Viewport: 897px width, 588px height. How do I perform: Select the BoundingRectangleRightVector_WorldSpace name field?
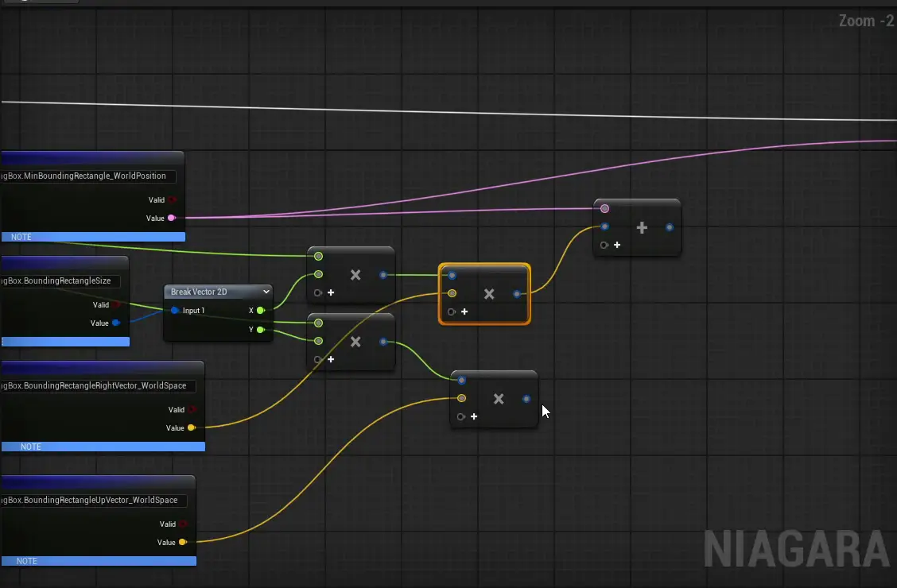click(98, 385)
